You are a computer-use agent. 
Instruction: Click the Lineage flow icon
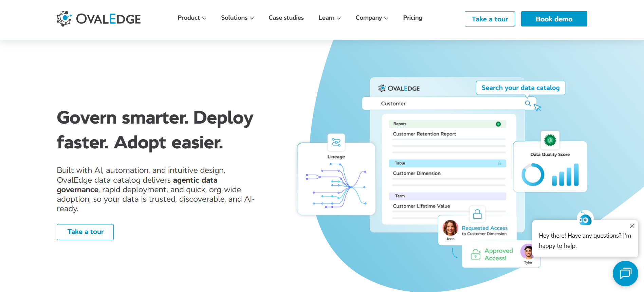336,142
